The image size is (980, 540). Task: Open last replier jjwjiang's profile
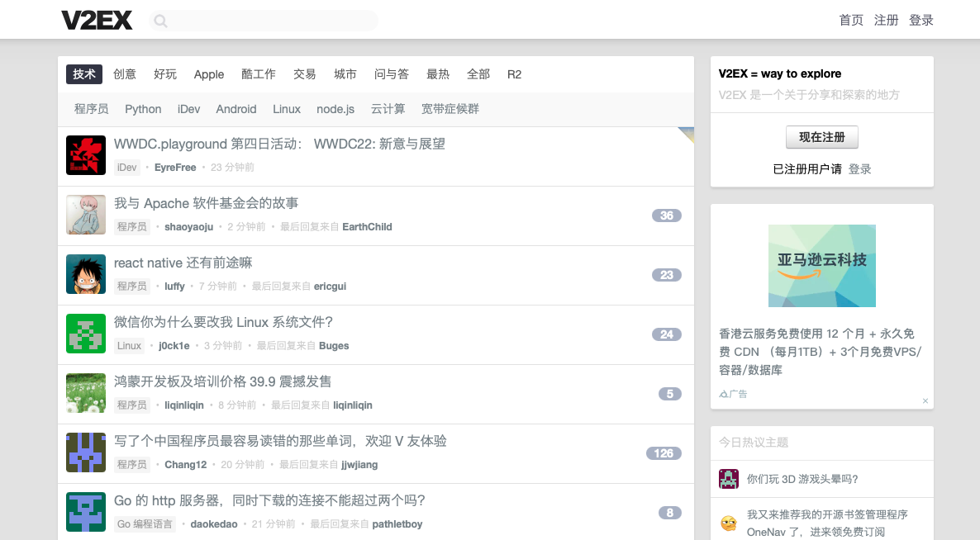[x=359, y=465]
